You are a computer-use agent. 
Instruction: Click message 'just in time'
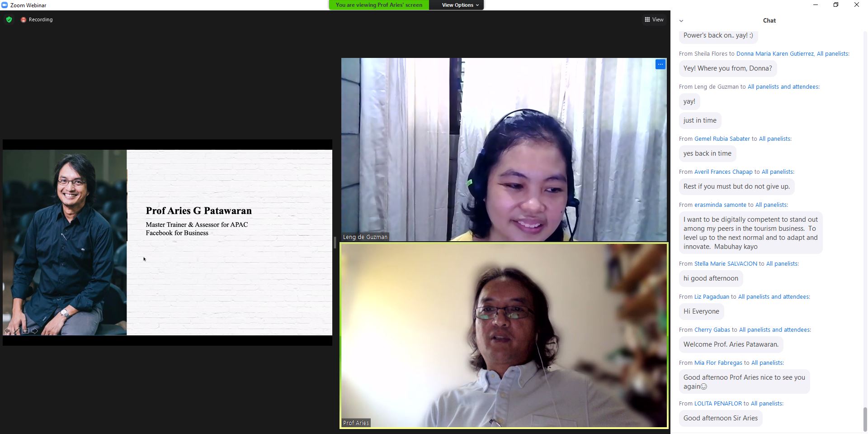(700, 120)
